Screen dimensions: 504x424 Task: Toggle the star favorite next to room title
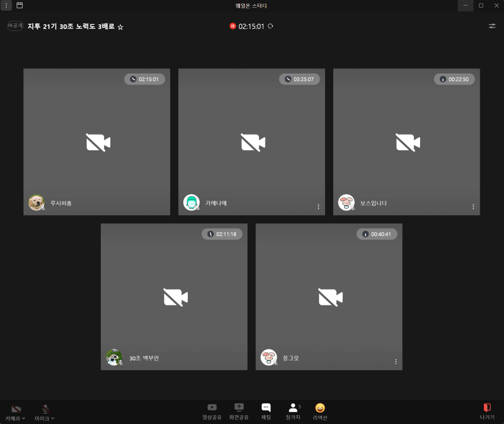pos(120,27)
